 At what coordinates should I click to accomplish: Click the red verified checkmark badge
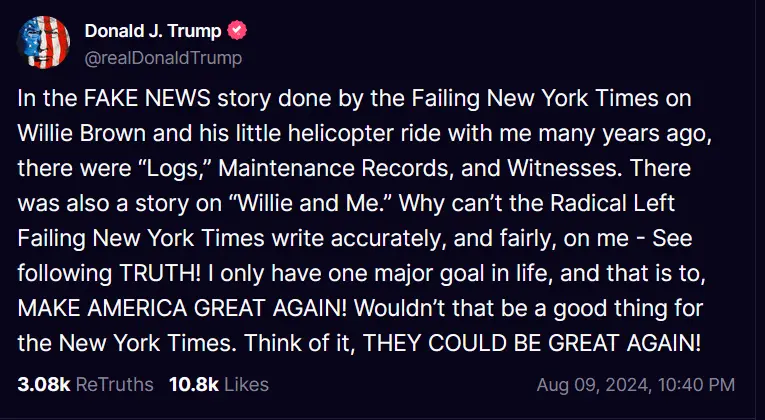tap(240, 31)
